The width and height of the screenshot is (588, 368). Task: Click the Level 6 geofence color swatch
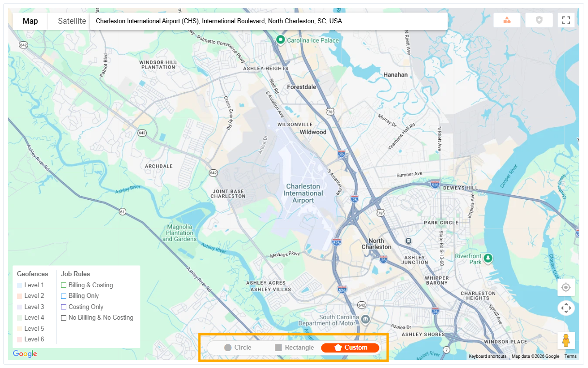pyautogui.click(x=19, y=339)
